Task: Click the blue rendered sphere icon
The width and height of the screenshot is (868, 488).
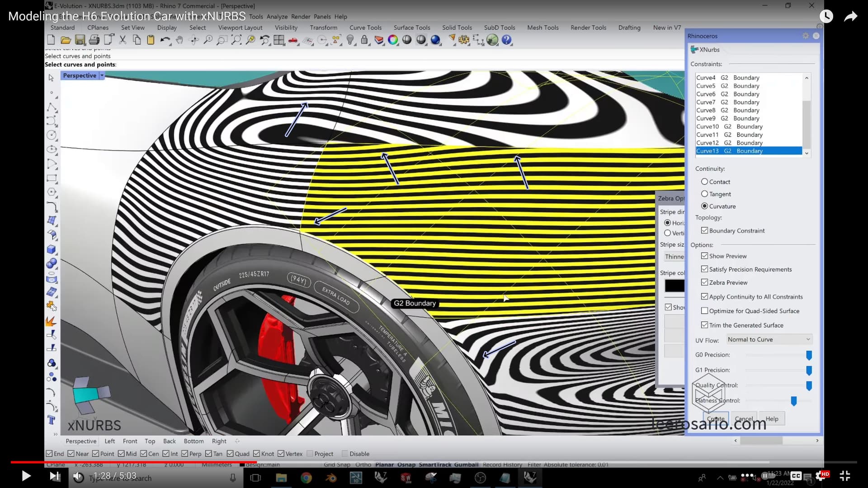Action: click(x=435, y=40)
